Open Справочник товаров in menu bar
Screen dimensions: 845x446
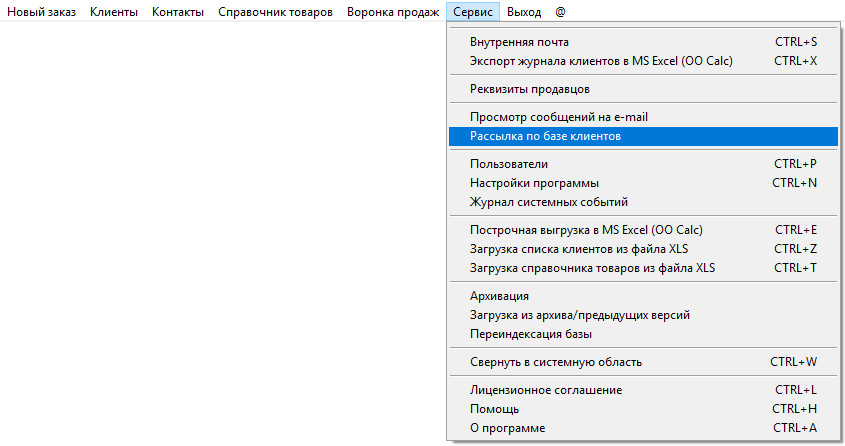pyautogui.click(x=275, y=12)
